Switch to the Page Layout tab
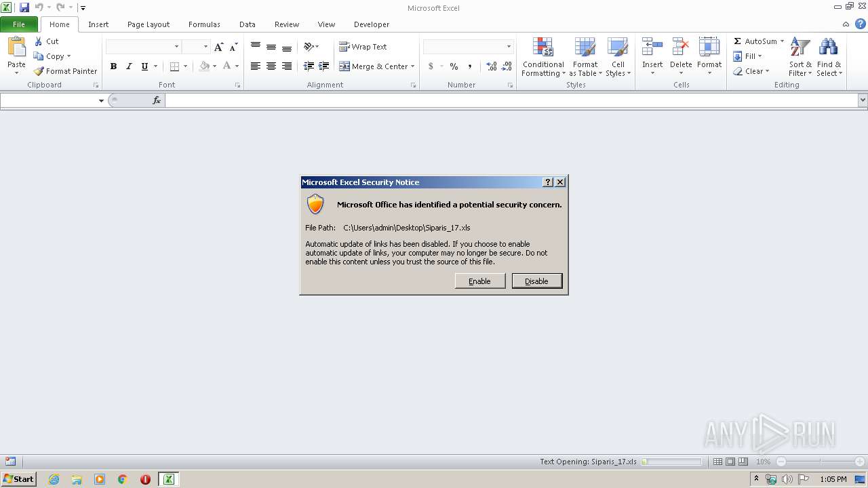Image resolution: width=868 pixels, height=488 pixels. (x=149, y=24)
